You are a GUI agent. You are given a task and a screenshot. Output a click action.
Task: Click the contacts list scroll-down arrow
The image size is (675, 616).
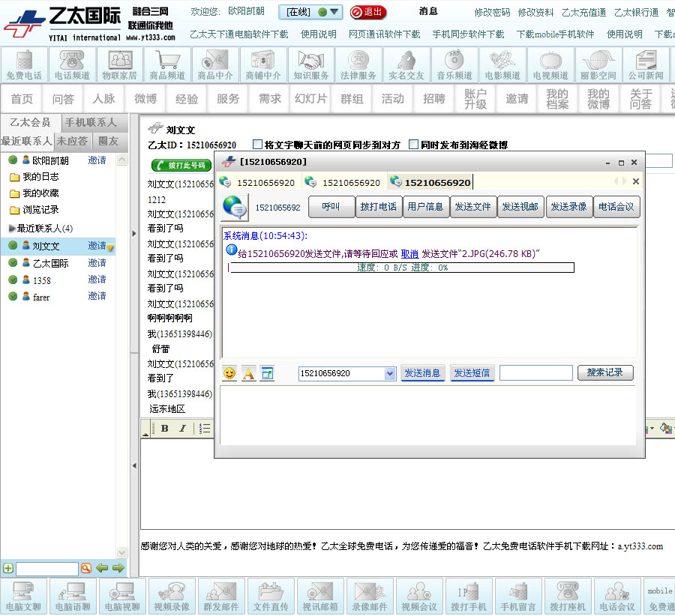121,552
